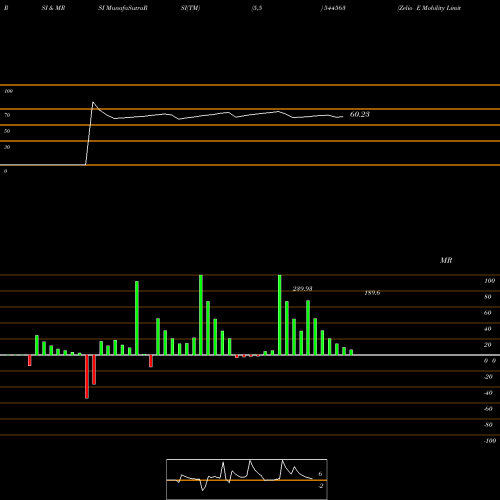Click the MR label above the histogram
This screenshot has width=500, height=500.
446,260
